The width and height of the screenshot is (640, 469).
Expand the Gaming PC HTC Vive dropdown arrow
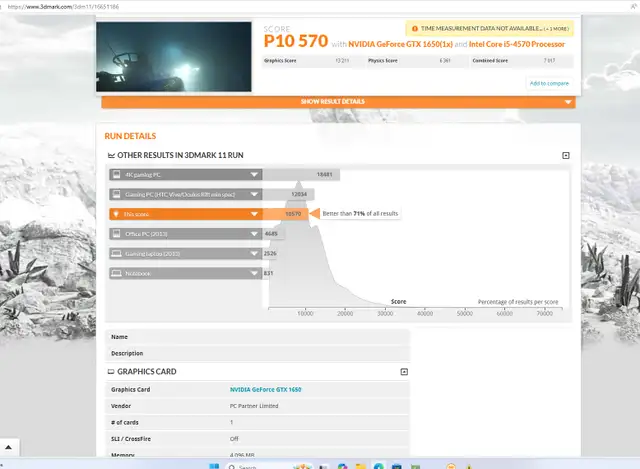click(254, 194)
